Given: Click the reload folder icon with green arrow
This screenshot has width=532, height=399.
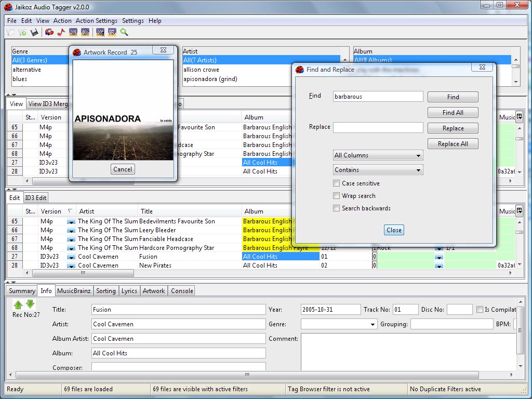Looking at the screenshot, I should [23, 32].
